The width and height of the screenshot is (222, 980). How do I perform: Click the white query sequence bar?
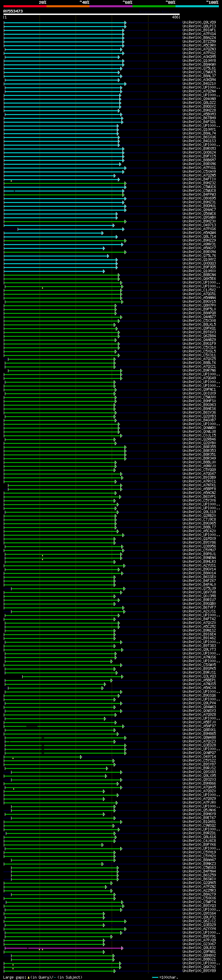pyautogui.click(x=92, y=15)
